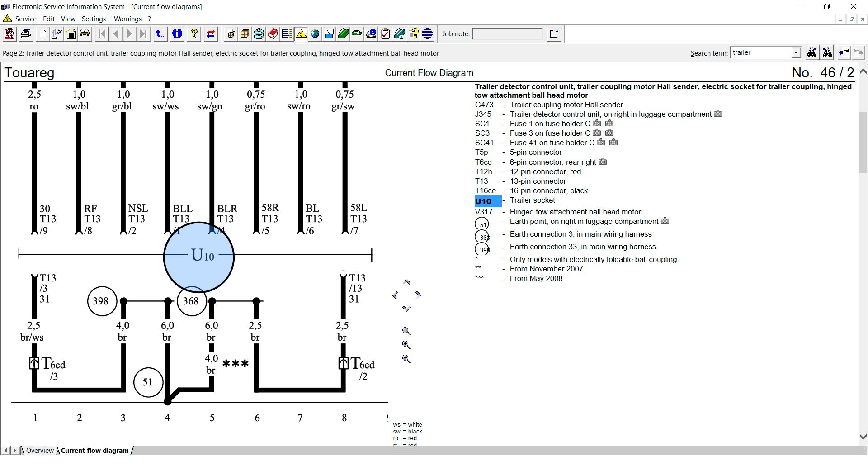Screen dimensions: 868x466
Task: Click the documents with checkmark icon
Action: click(x=56, y=34)
